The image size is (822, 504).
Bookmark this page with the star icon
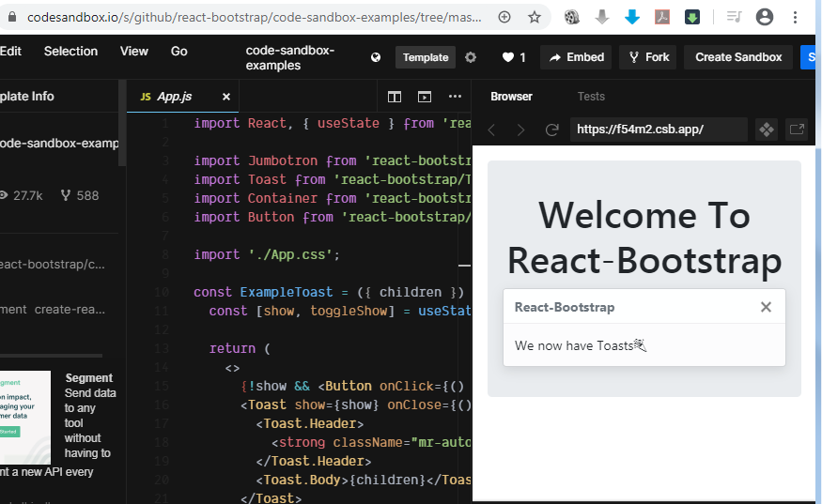[535, 17]
